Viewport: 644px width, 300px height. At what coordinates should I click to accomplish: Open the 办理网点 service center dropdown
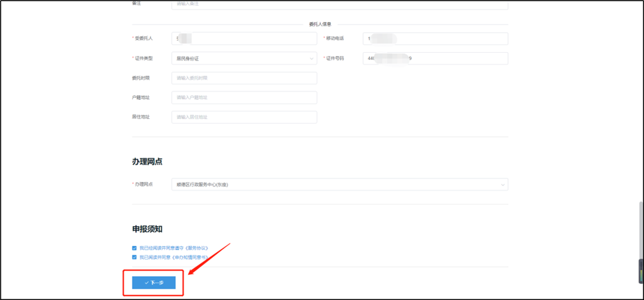pyautogui.click(x=339, y=185)
